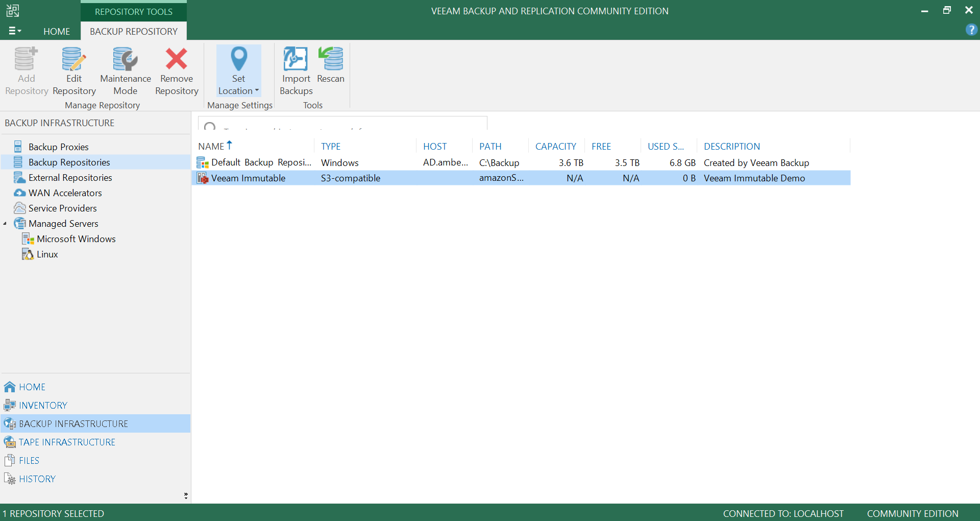This screenshot has height=521, width=980.
Task: Click the red Remove Repository icon
Action: click(x=177, y=59)
